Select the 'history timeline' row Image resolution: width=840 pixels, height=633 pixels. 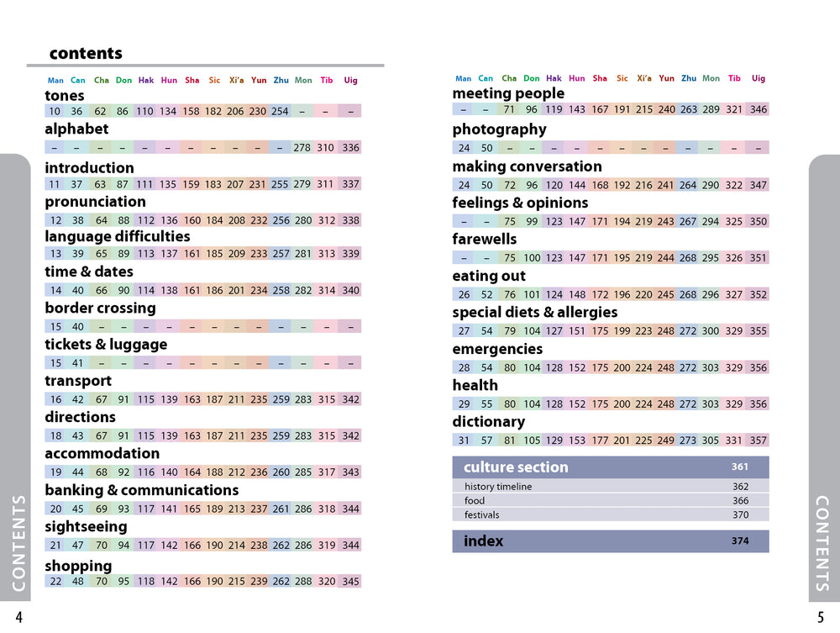[x=610, y=487]
